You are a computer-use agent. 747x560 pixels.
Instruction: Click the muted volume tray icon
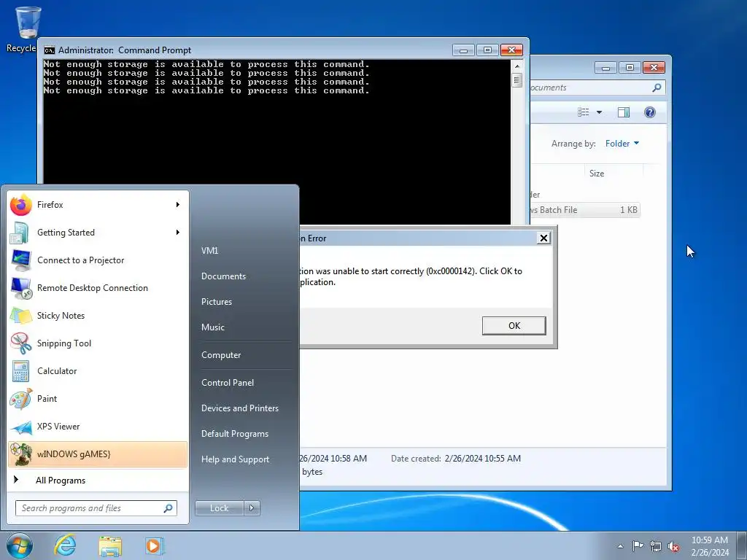[673, 546]
